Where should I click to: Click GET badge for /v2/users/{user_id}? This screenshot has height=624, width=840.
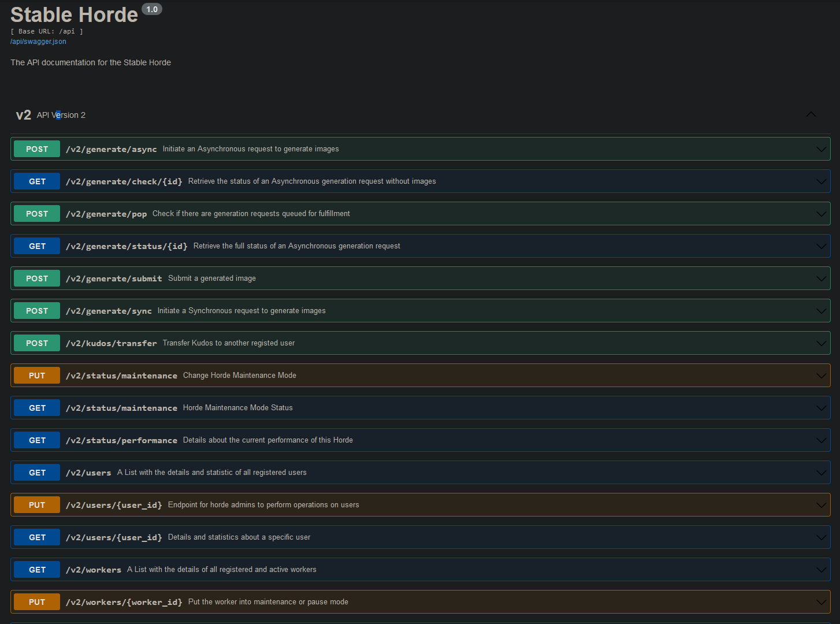37,537
